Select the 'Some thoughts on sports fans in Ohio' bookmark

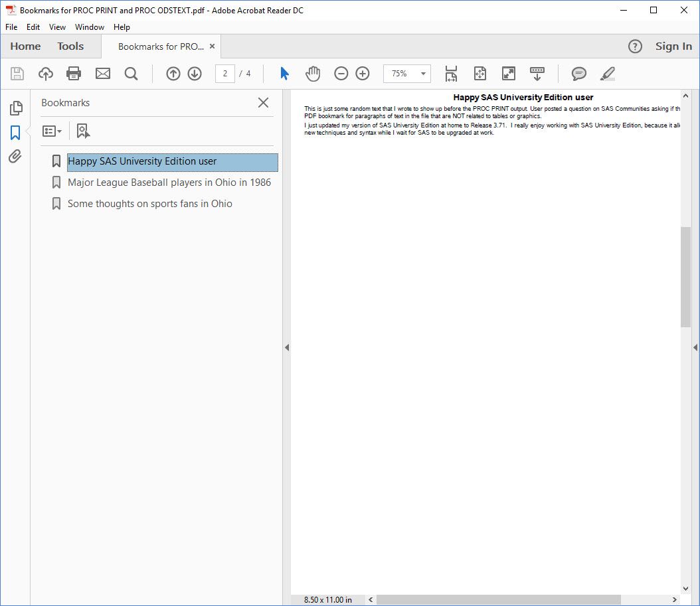point(149,204)
